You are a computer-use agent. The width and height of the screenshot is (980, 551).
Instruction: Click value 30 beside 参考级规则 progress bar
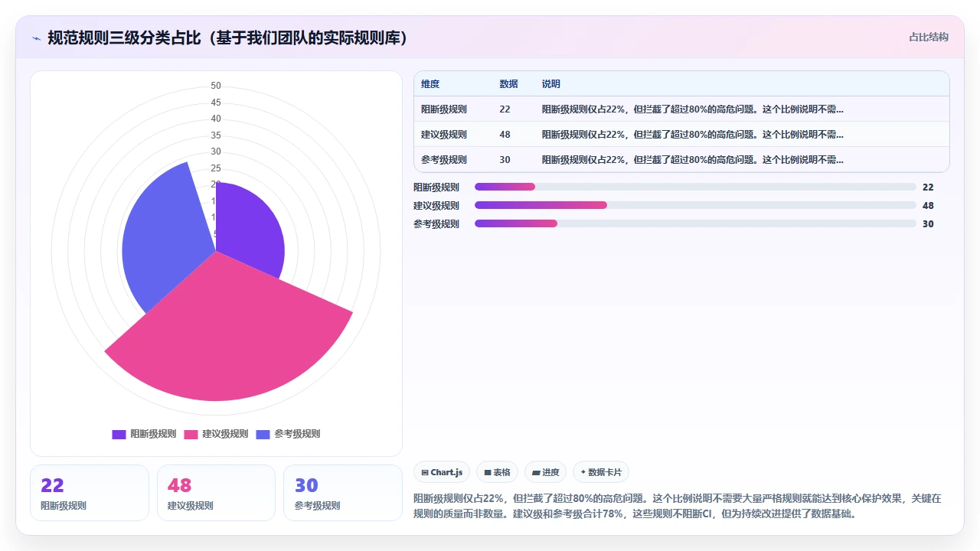tap(928, 224)
